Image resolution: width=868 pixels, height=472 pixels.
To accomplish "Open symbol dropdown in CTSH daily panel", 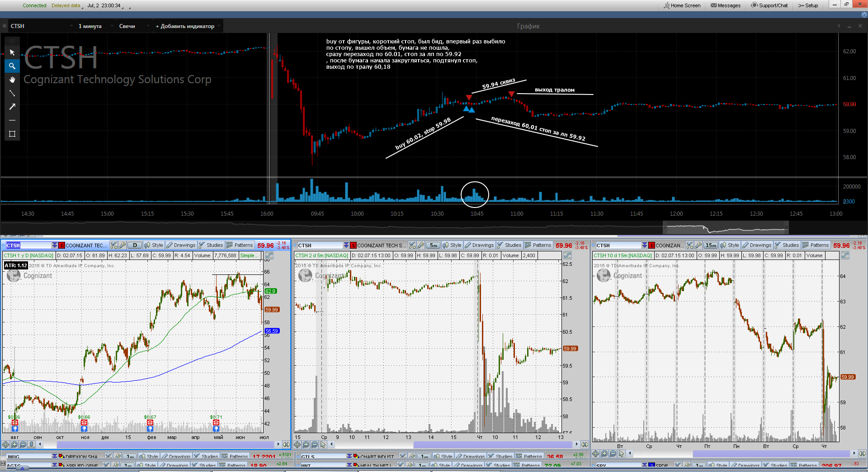I will tap(54, 245).
